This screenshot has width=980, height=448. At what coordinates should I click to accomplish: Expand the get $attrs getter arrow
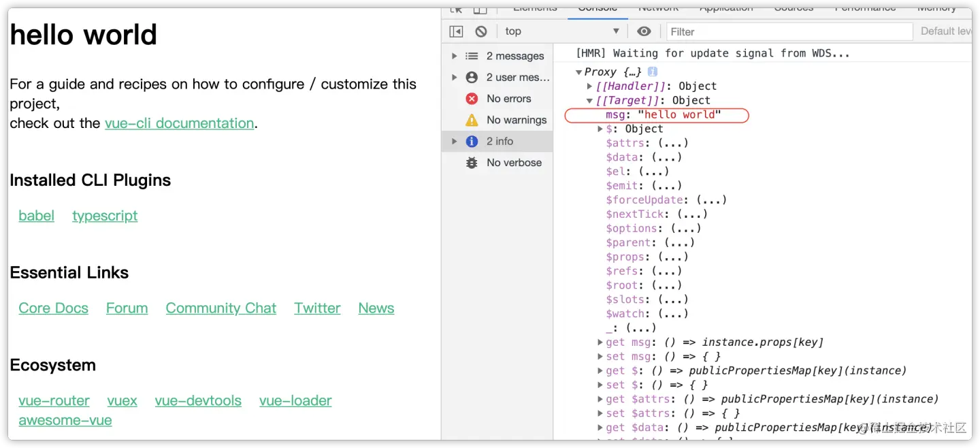click(x=600, y=399)
